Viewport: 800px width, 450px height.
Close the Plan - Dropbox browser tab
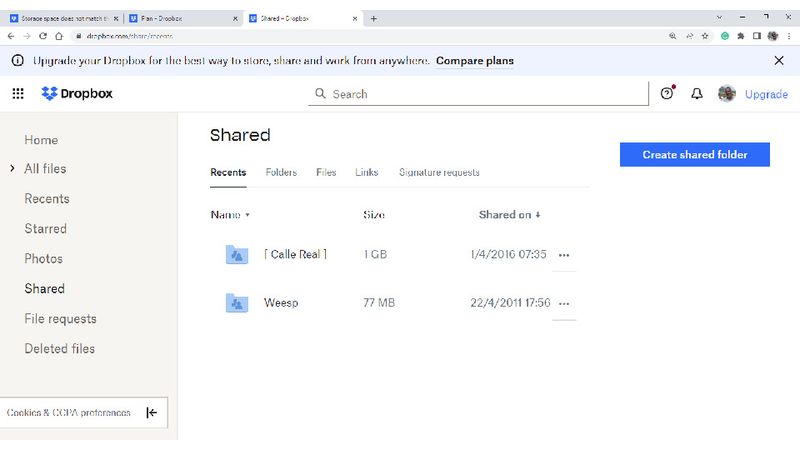pos(235,18)
